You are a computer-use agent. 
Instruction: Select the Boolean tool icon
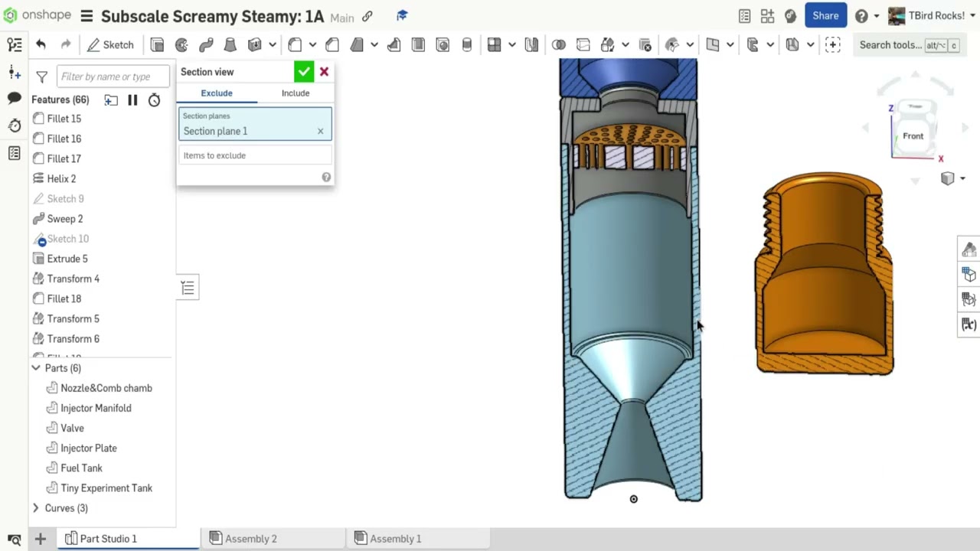coord(559,45)
